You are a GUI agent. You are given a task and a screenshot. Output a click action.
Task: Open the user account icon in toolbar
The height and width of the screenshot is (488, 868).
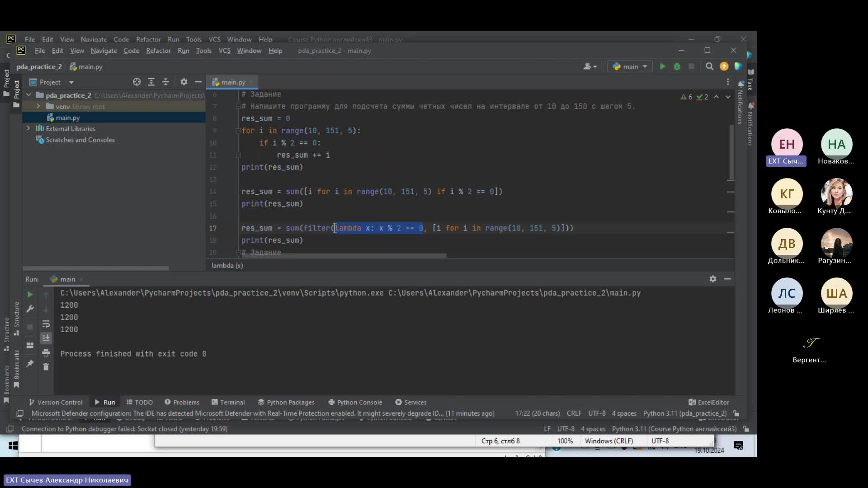pos(590,66)
